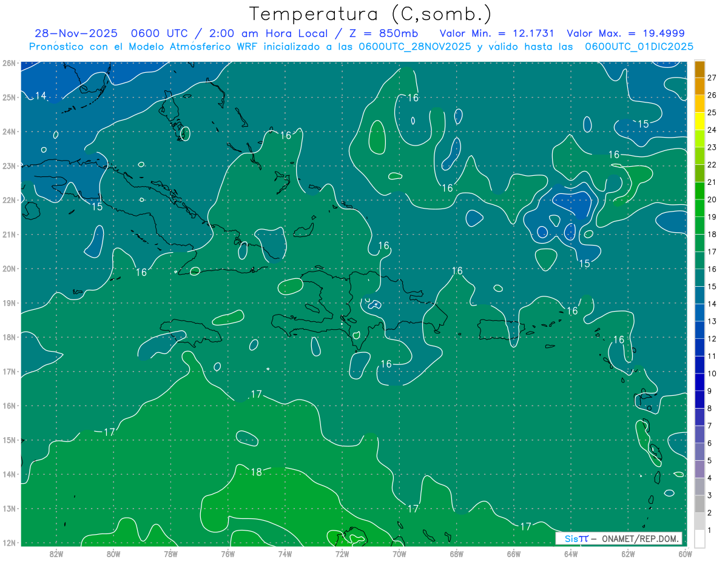Click the ONAMET/REP.DOM. credit label
Screen dimensions: 728x562
pyautogui.click(x=640, y=538)
